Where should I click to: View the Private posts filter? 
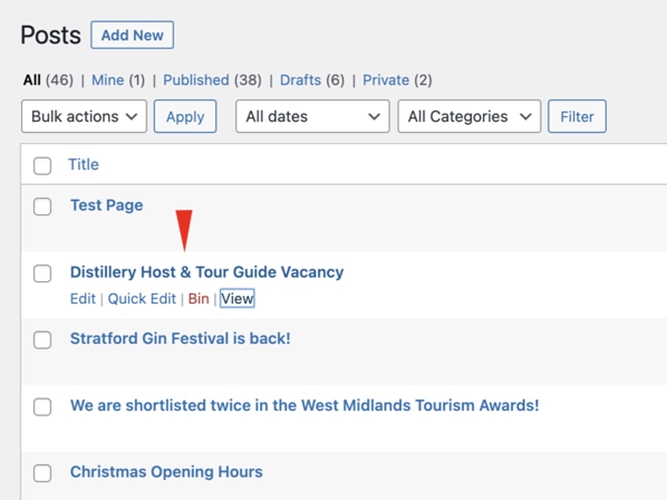[x=386, y=80]
